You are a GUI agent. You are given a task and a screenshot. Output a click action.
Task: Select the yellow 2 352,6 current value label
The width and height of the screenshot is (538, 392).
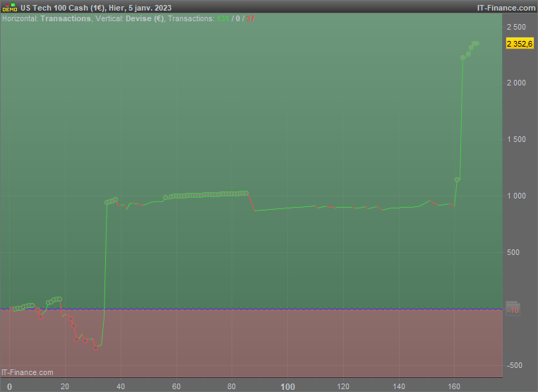click(520, 44)
